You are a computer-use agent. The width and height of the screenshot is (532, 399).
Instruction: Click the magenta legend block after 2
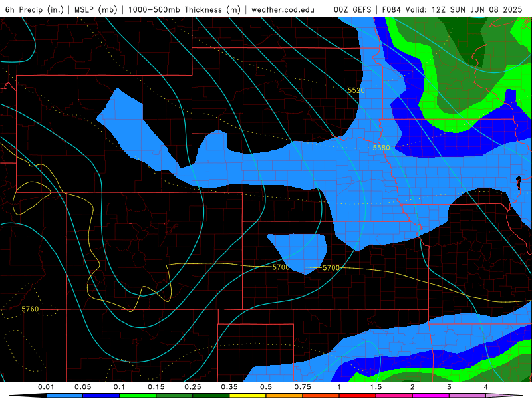point(431,396)
